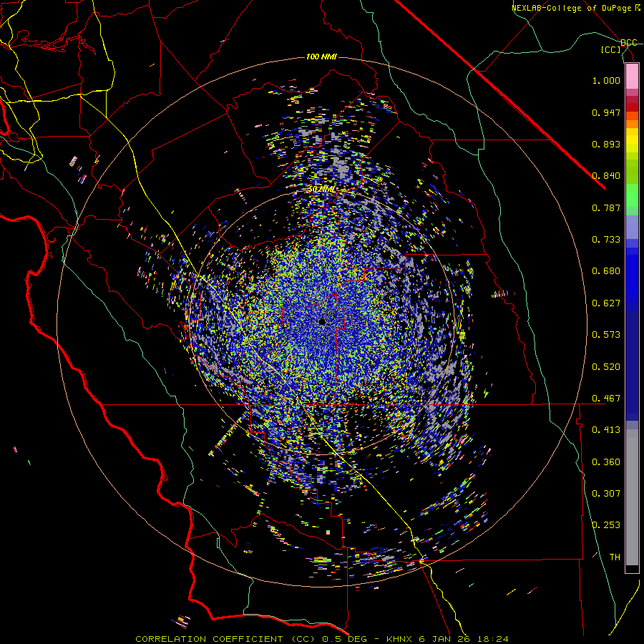The height and width of the screenshot is (644, 644).
Task: Click the [CC] legend unit label
Action: pyautogui.click(x=611, y=50)
